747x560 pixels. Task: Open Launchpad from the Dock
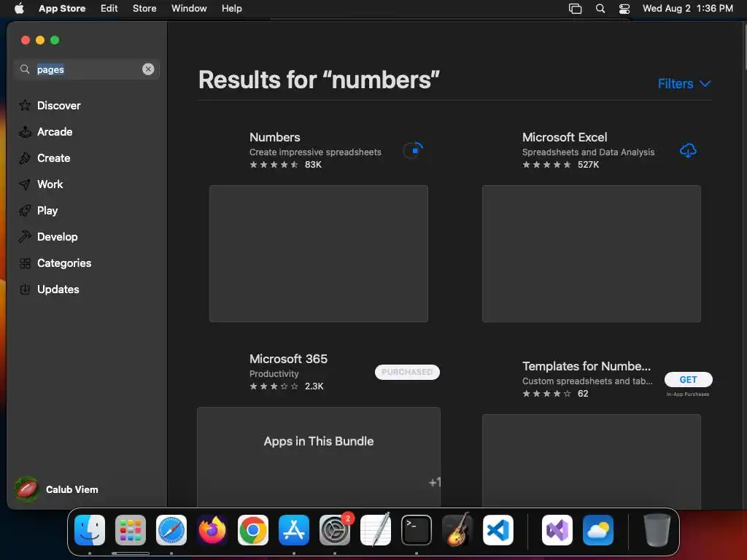pos(131,530)
